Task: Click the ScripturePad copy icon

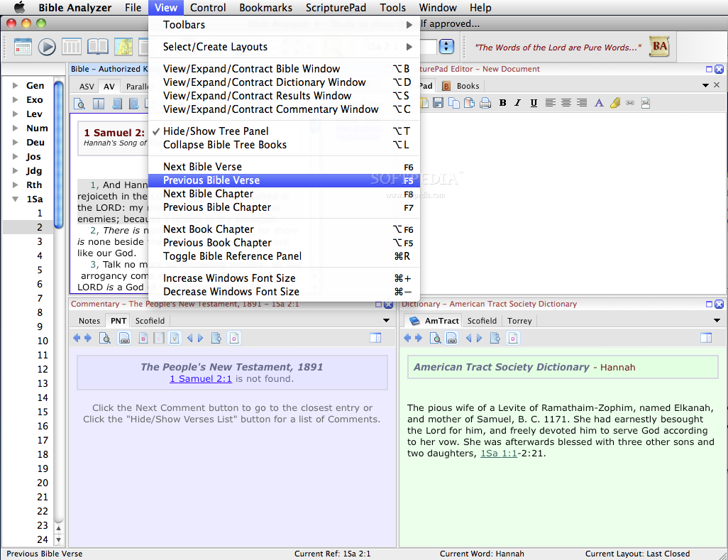Action: 453,103
